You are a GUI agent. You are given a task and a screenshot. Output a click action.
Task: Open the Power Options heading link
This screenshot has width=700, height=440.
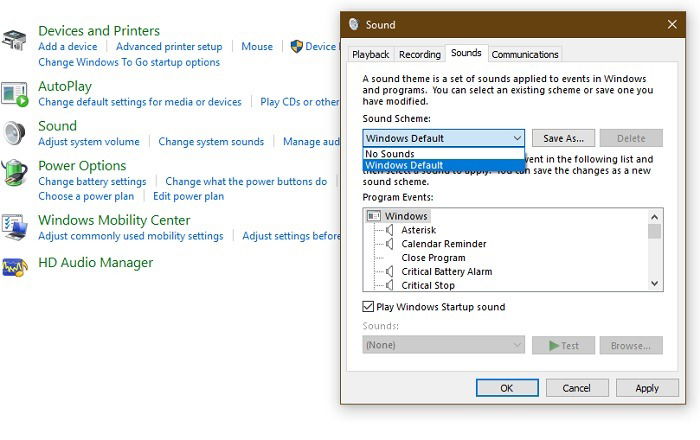point(82,166)
